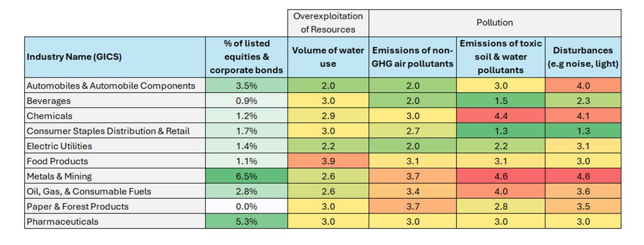
Task: Select the Beverages row label
Action: point(49,101)
